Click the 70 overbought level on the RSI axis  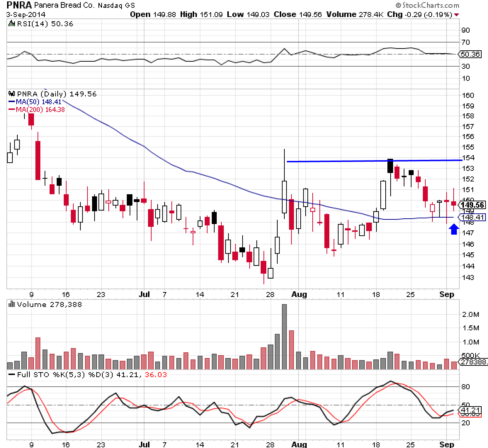[x=466, y=42]
